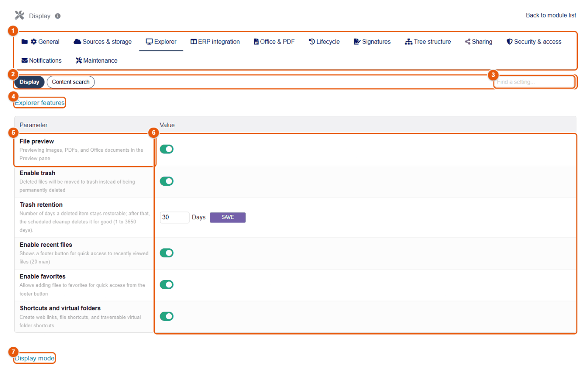Click the Lifecycle history clock icon
The width and height of the screenshot is (588, 368).
[312, 42]
